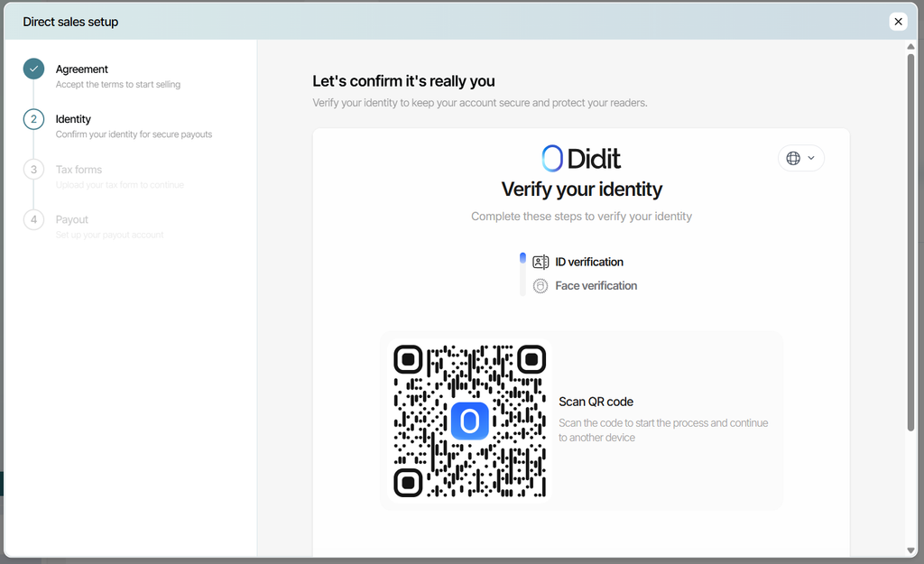Click 'Set up your payout account' text
The width and height of the screenshot is (924, 564).
109,236
